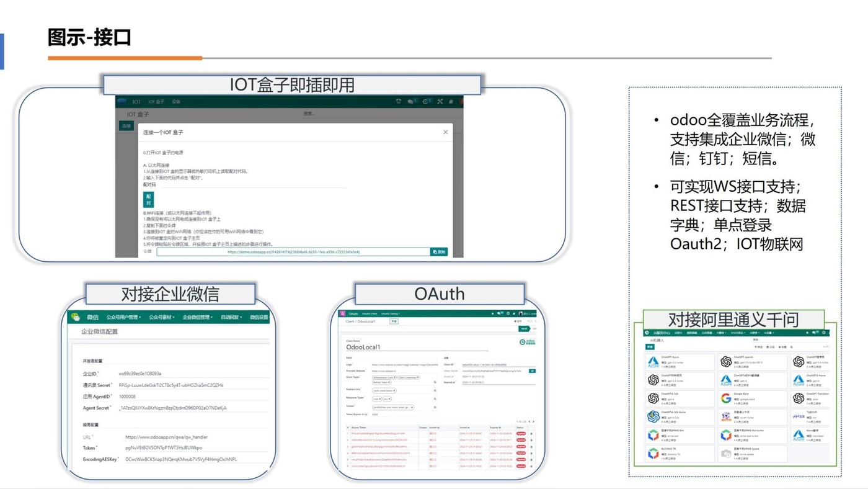The width and height of the screenshot is (868, 489).
Task: Open the 自动回复 dropdown menu
Action: [x=231, y=317]
